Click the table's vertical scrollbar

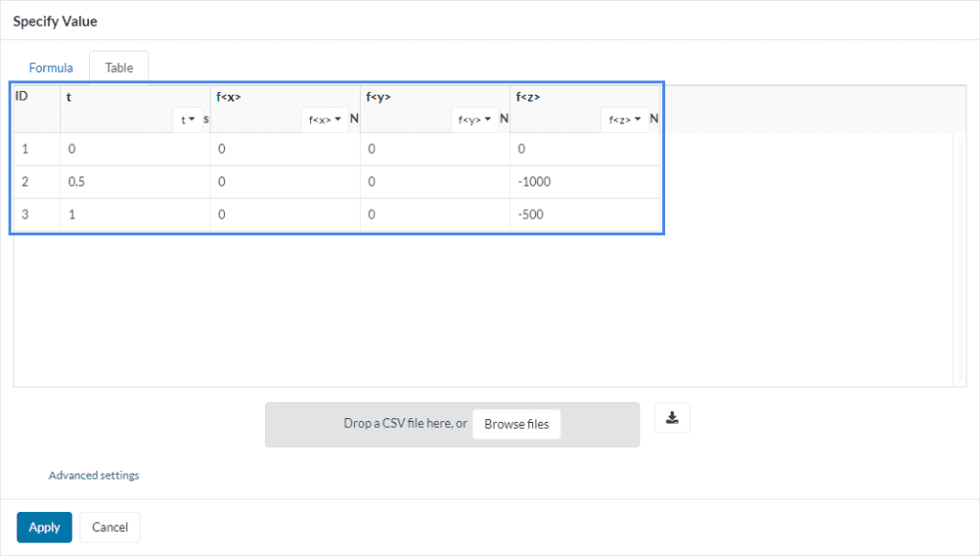959,258
